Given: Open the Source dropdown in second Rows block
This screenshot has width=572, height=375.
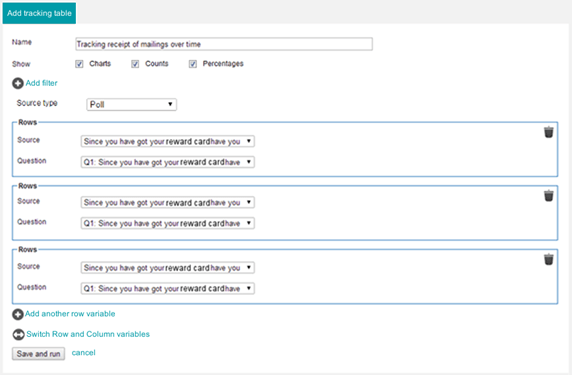Looking at the screenshot, I should point(168,202).
